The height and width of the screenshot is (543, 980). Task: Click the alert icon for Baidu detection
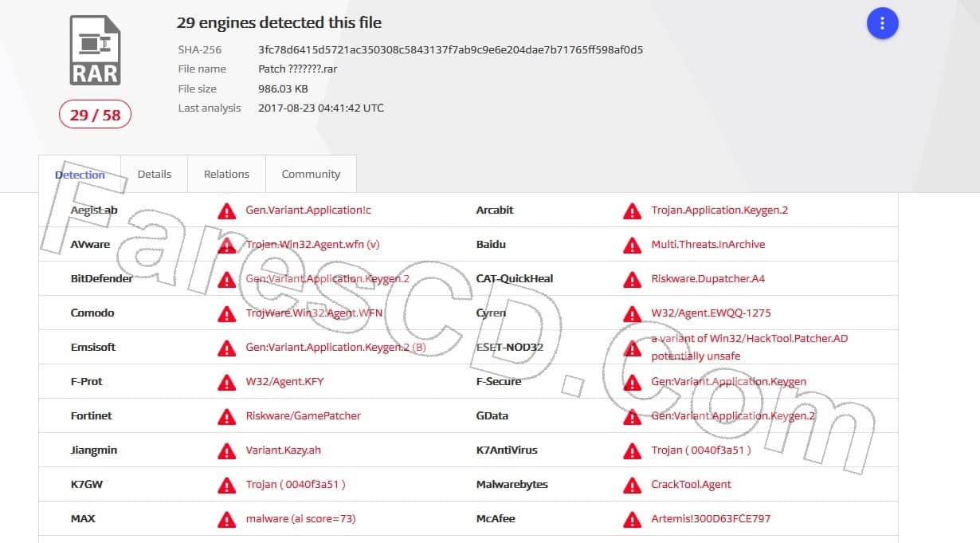(x=633, y=245)
